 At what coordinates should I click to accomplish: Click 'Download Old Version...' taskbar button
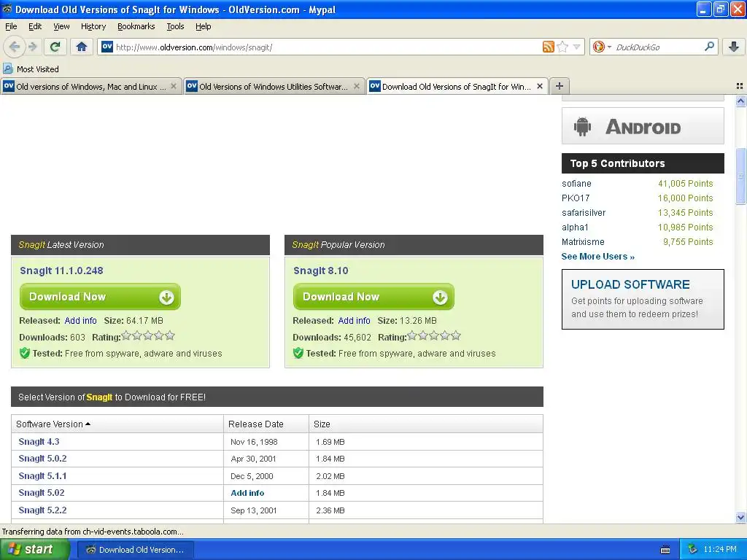click(135, 550)
